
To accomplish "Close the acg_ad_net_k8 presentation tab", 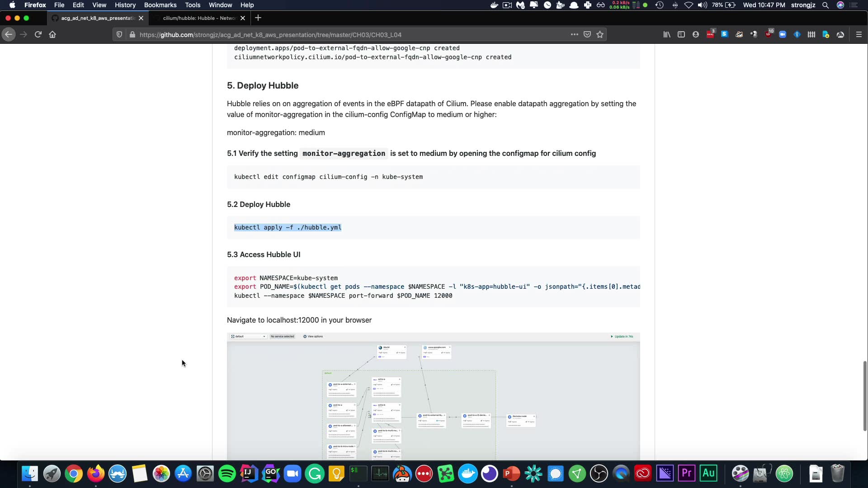I will 141,18.
